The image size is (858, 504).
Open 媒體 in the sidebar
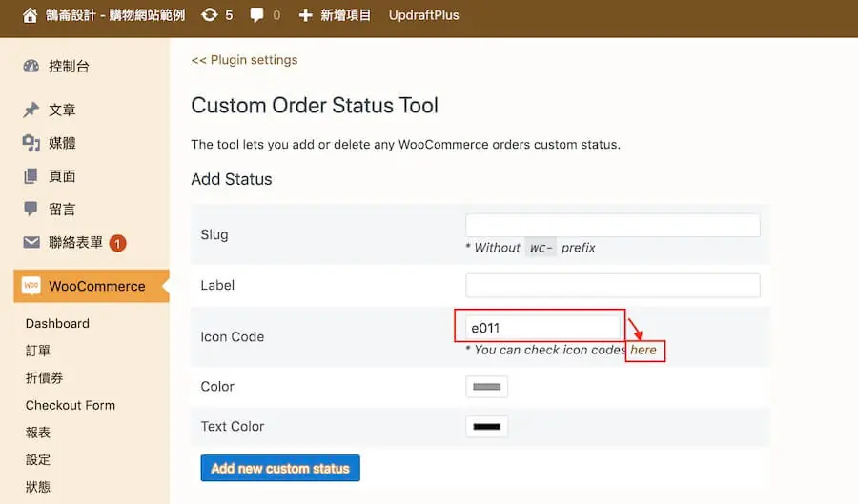62,143
